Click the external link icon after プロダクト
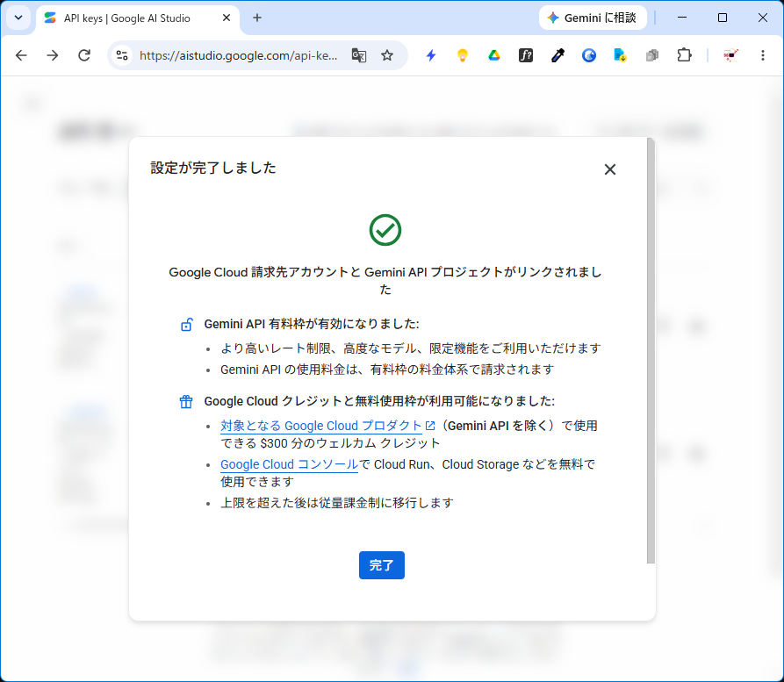Image resolution: width=784 pixels, height=682 pixels. point(430,426)
